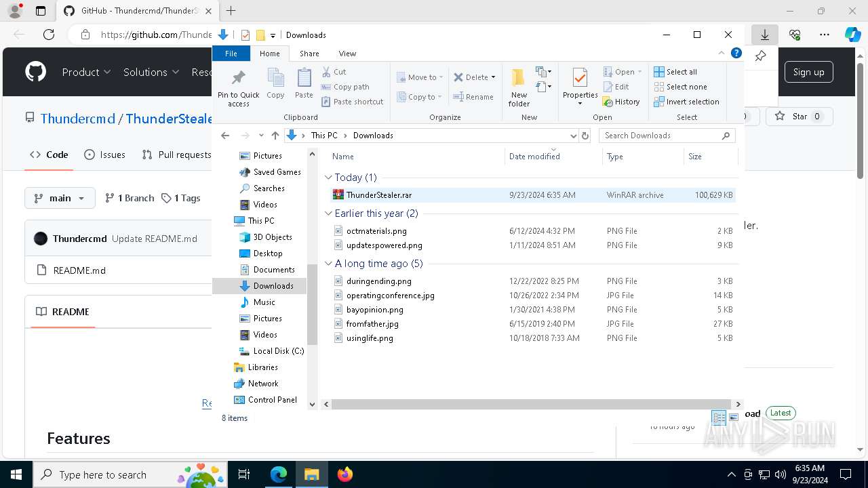Switch to the View ribbon tab
The width and height of the screenshot is (868, 488).
point(347,54)
